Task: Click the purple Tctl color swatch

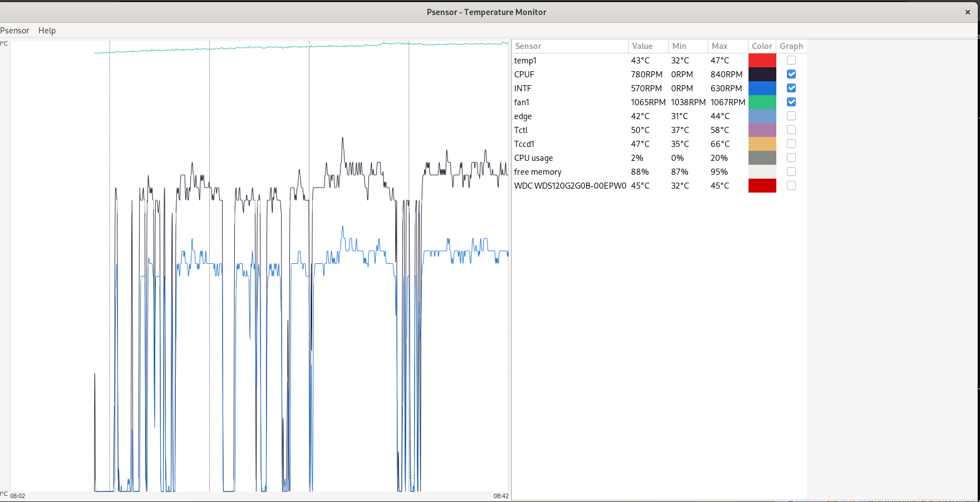Action: tap(762, 130)
